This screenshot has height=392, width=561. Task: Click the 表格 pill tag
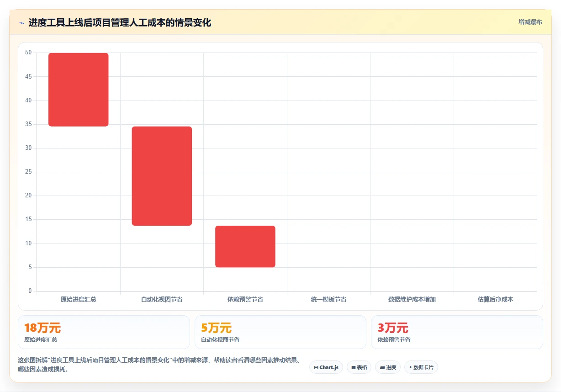point(359,367)
